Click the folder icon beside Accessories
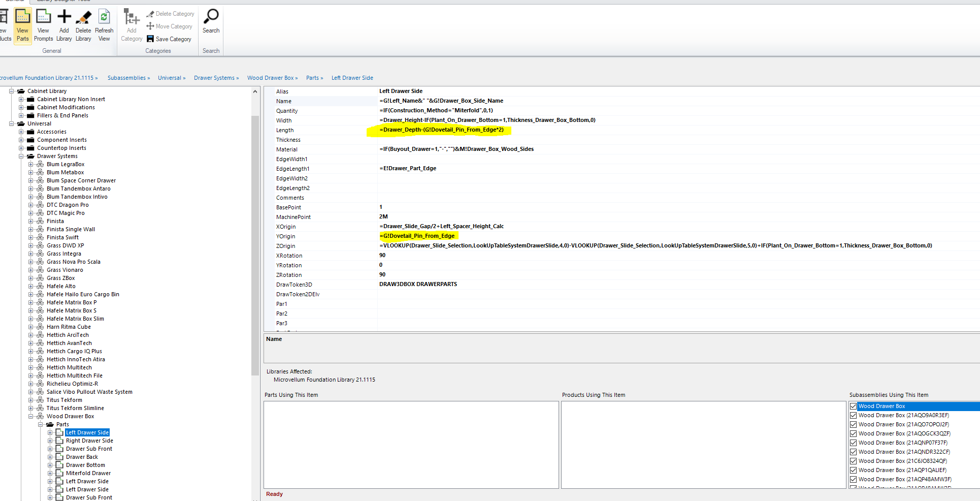The image size is (980, 501). [30, 132]
